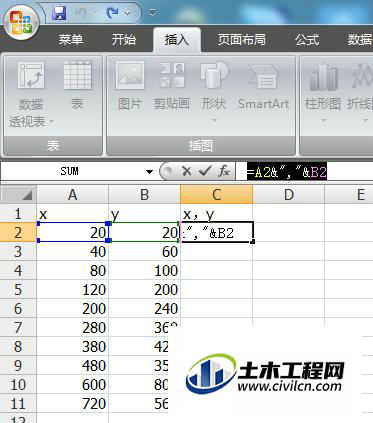Click editing cell C2 with formula
The width and height of the screenshot is (373, 423).
click(x=217, y=232)
